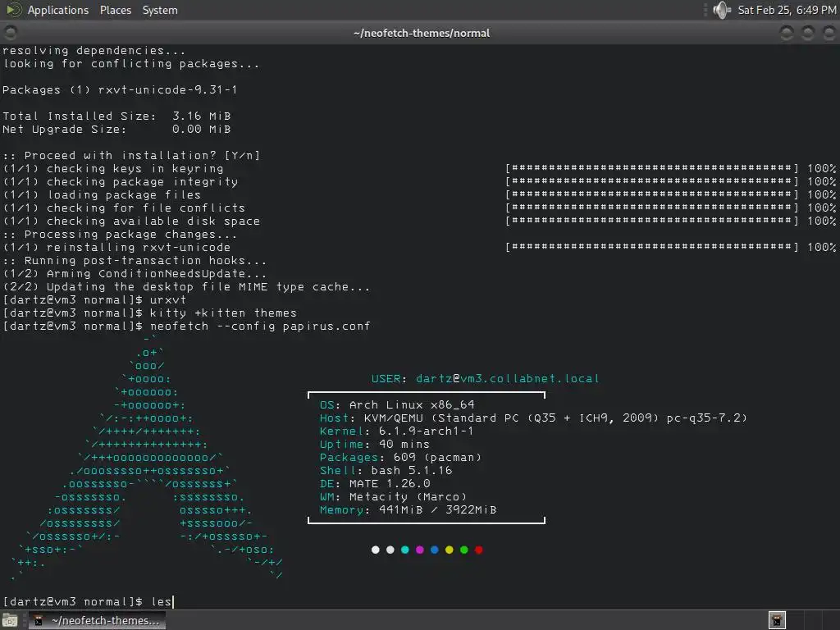This screenshot has height=630, width=840.
Task: Click the 'Net Upgrade Size: 0.00 MiB' line
Action: click(x=116, y=129)
